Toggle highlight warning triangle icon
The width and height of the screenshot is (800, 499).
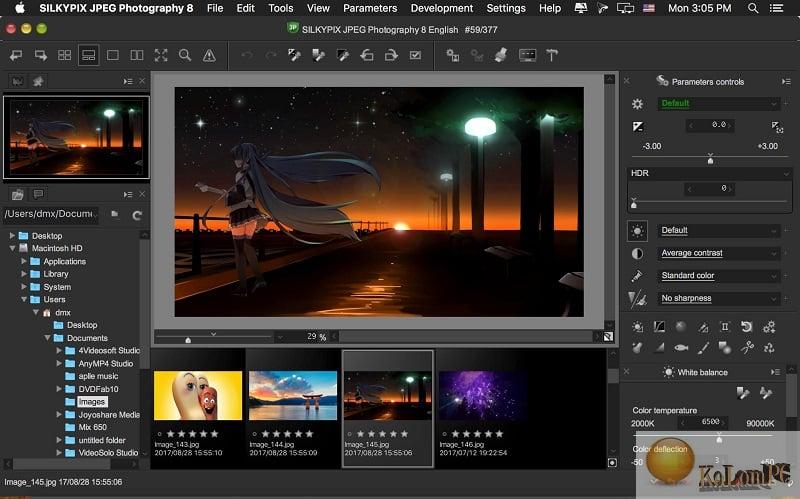(x=209, y=55)
